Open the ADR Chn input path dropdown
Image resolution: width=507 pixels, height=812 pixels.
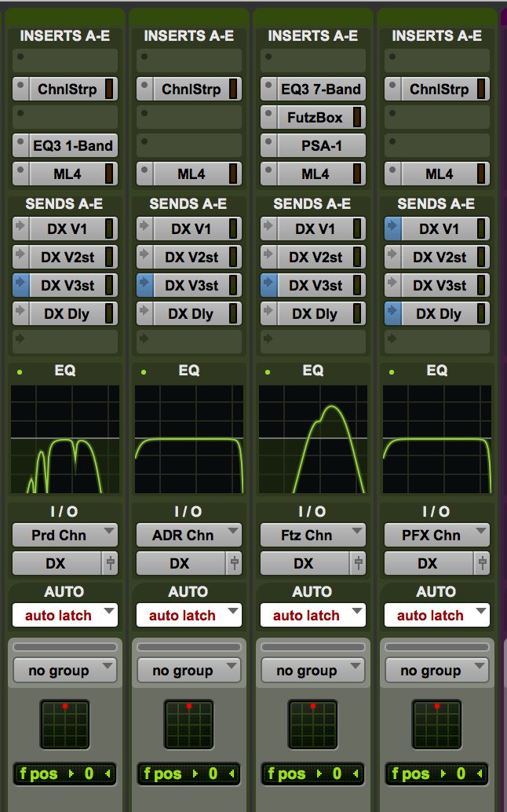coord(189,535)
